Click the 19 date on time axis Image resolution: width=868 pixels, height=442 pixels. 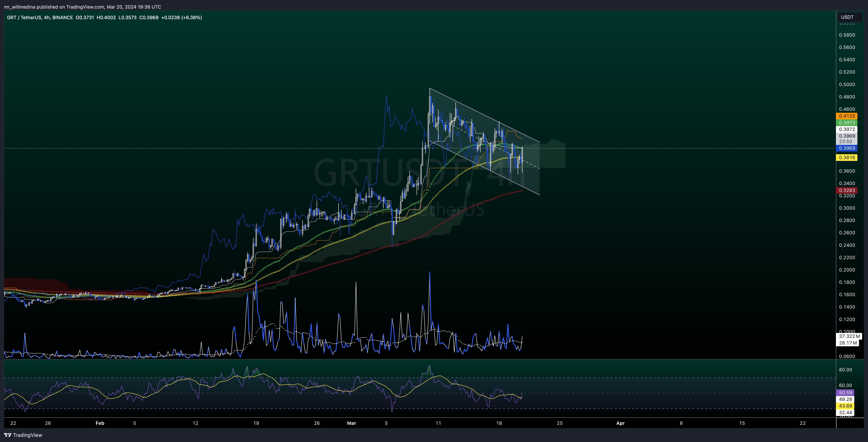pos(256,423)
